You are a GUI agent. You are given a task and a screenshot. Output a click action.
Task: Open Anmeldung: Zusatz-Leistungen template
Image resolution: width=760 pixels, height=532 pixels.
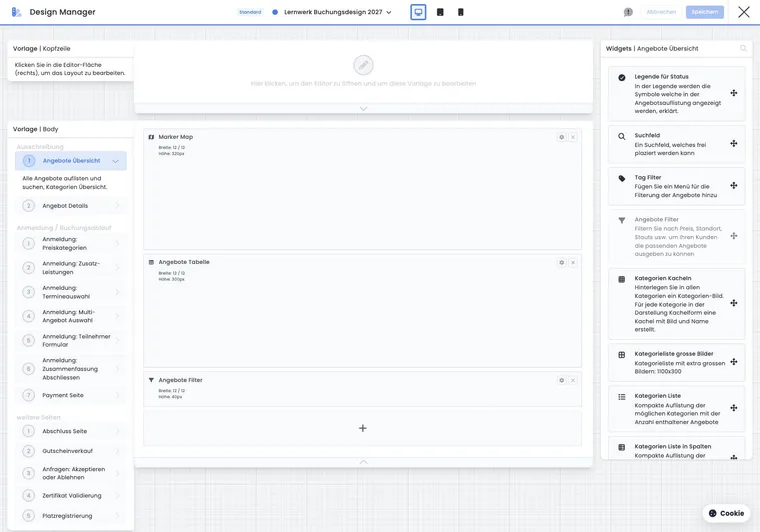pos(71,267)
